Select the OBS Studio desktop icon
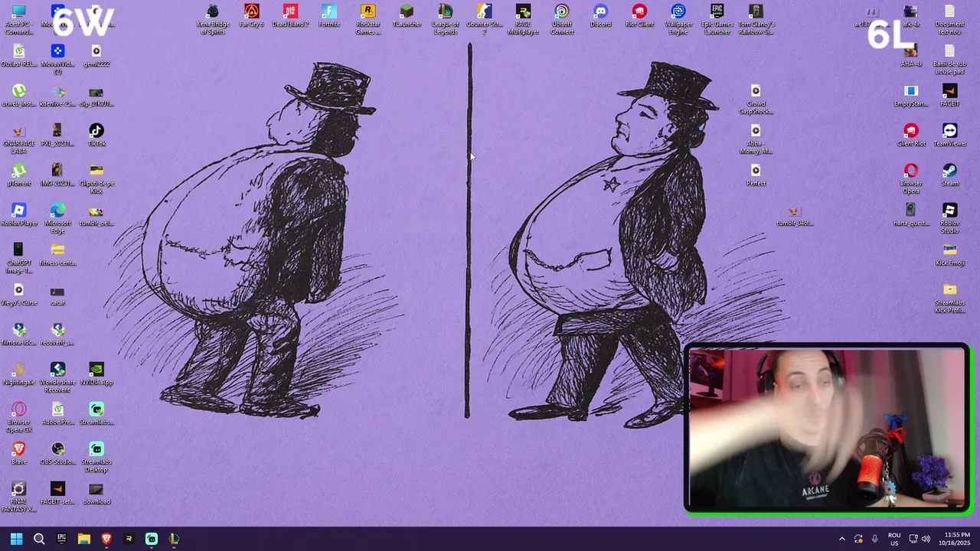The height and width of the screenshot is (551, 980). tap(57, 454)
